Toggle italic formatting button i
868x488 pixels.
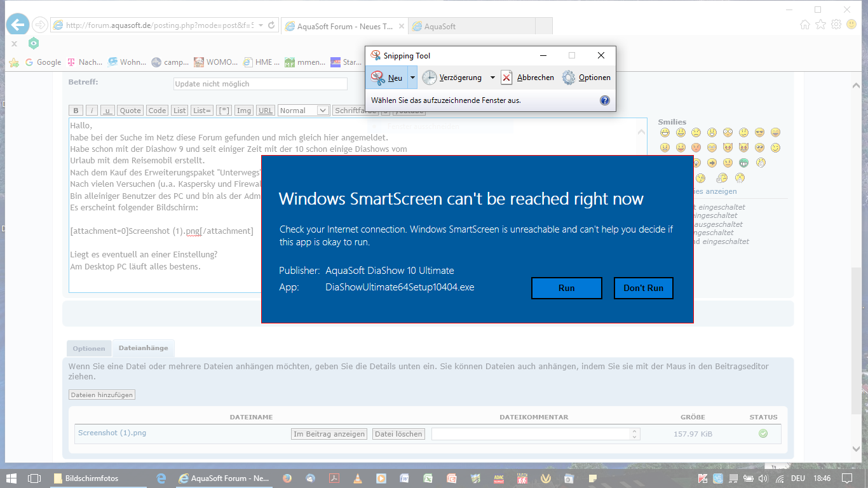pos(92,111)
